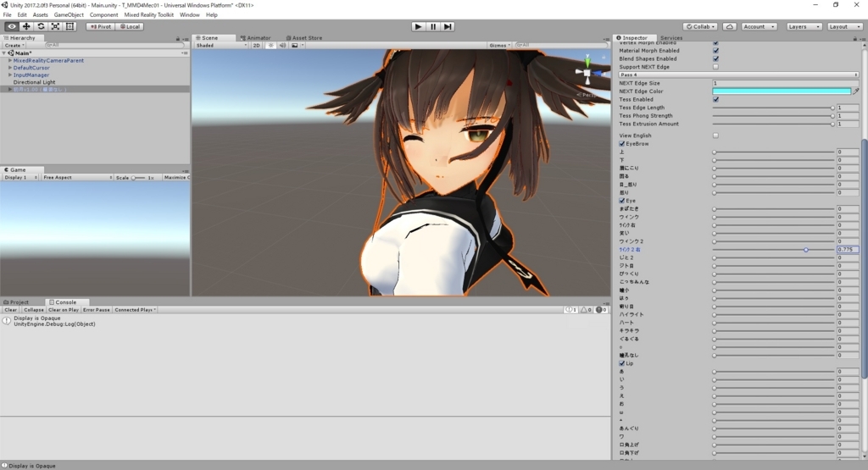Click the Hierarchy panel lock icon
This screenshot has height=470, width=868.
tap(178, 38)
